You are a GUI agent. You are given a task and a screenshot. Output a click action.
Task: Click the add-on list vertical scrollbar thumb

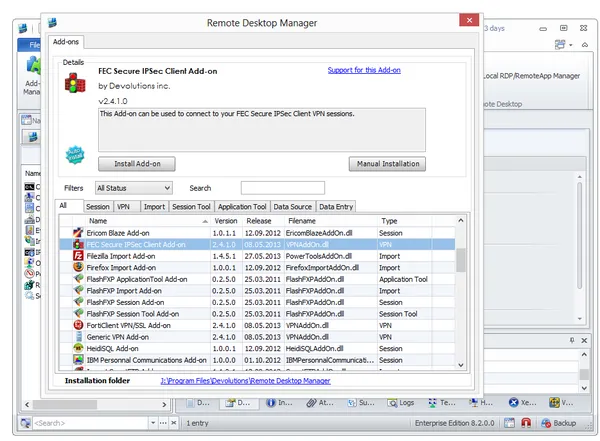click(x=461, y=260)
